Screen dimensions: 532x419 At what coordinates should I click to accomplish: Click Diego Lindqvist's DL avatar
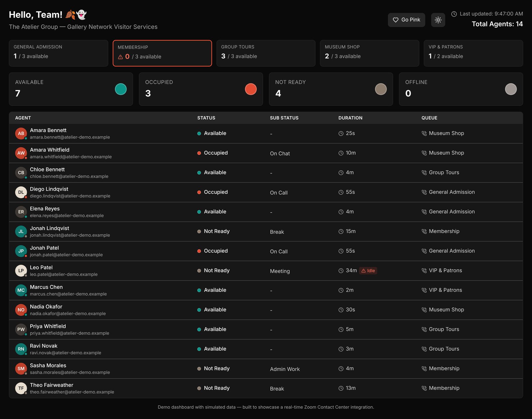[x=21, y=192]
